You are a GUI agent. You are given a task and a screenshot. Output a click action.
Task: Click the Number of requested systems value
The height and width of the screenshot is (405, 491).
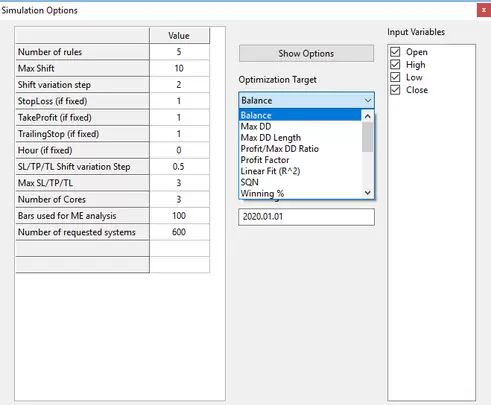[179, 232]
